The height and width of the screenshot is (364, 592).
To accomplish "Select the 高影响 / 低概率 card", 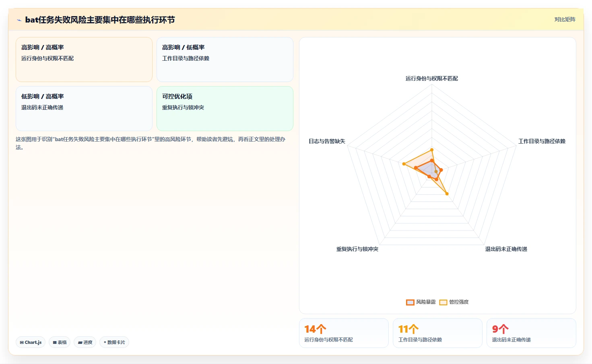I will click(x=225, y=60).
